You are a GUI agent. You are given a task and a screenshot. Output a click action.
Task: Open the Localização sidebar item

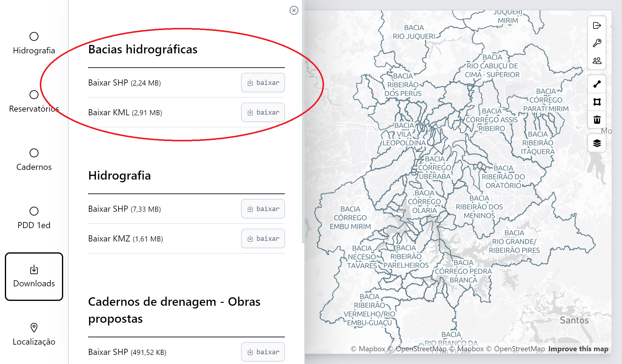tap(34, 335)
